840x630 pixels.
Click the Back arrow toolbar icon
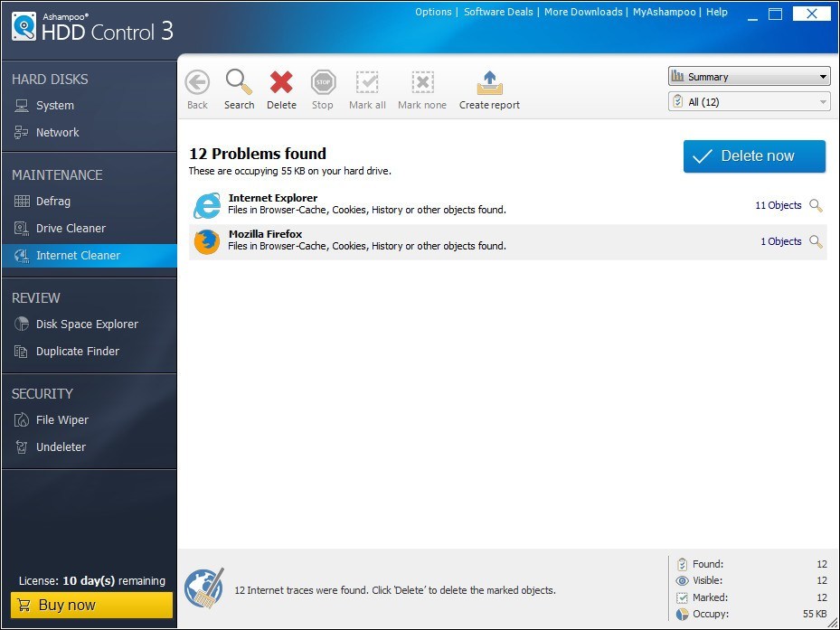[197, 82]
